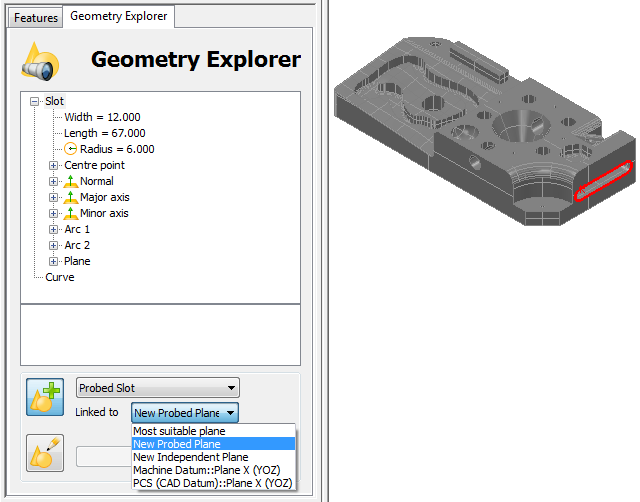Select the Slot root item
The width and height of the screenshot is (640, 502).
click(54, 101)
